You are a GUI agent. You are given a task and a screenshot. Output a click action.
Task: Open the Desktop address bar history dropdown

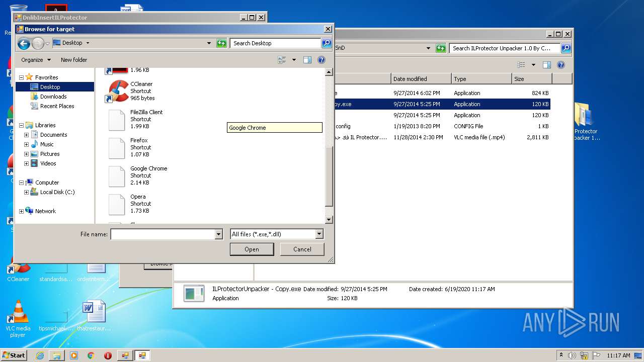point(209,43)
